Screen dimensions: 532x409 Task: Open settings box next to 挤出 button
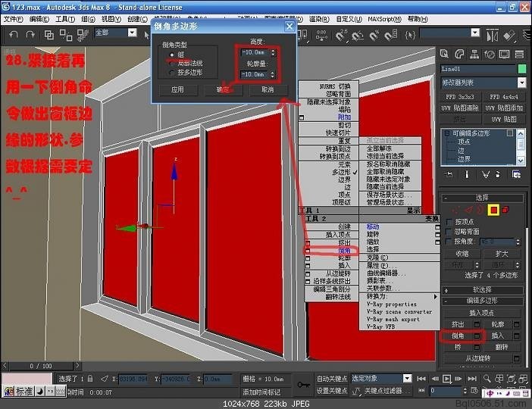477,325
